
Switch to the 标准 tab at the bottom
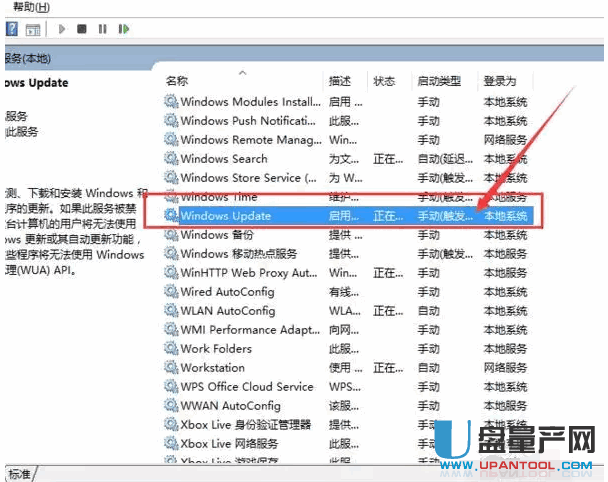tap(19, 473)
